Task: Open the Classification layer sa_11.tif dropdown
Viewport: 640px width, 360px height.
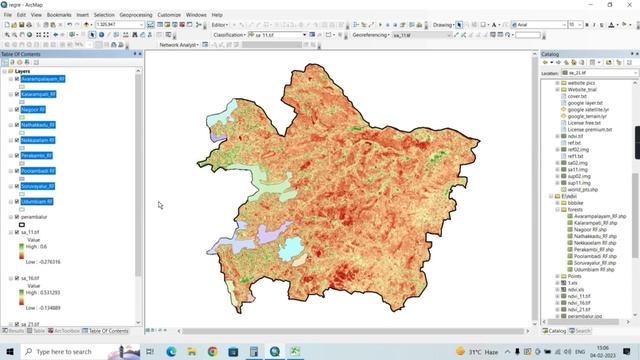Action: [304, 35]
